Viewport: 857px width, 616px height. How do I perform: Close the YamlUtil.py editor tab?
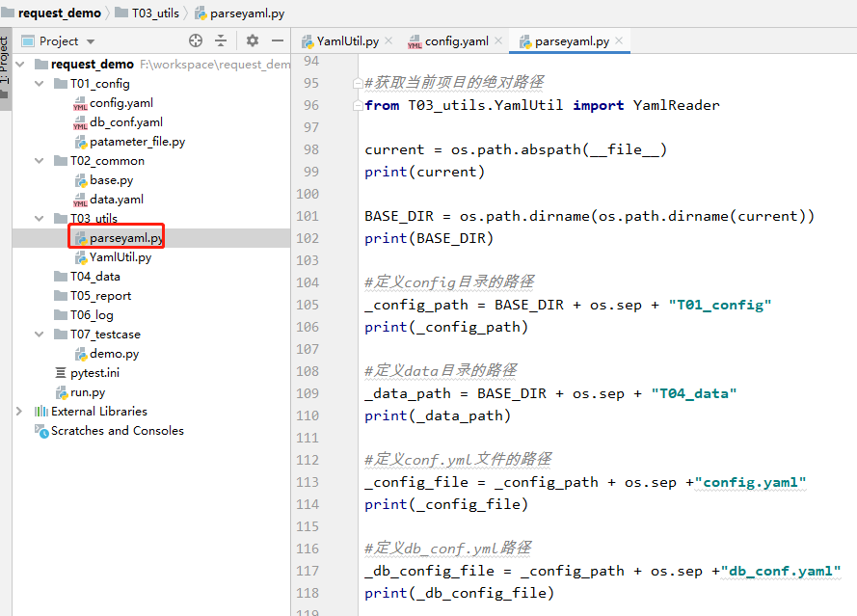click(x=388, y=40)
